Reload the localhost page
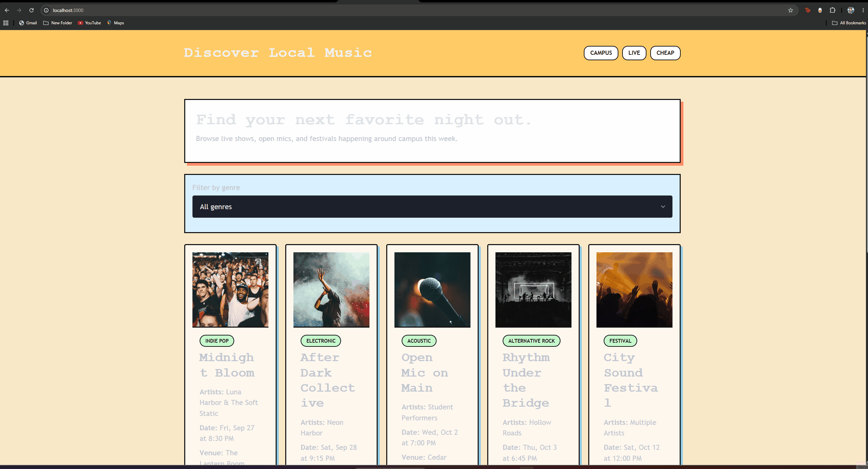 [32, 10]
